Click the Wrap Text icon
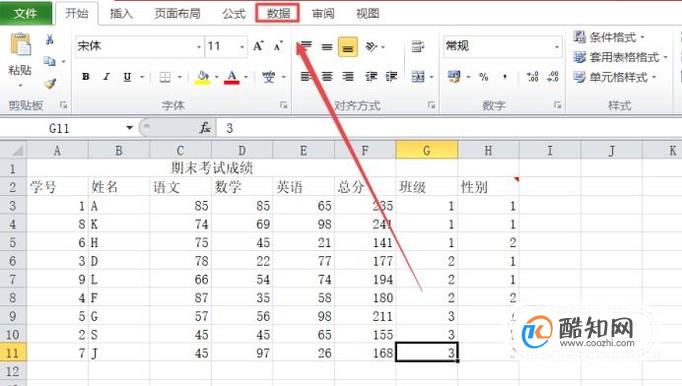Image resolution: width=682 pixels, height=386 pixels. click(418, 46)
